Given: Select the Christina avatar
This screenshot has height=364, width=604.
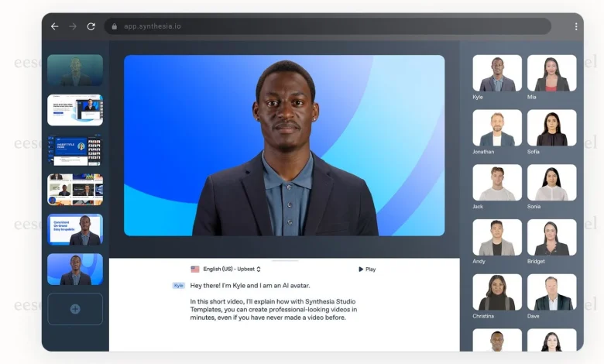Looking at the screenshot, I should [497, 293].
